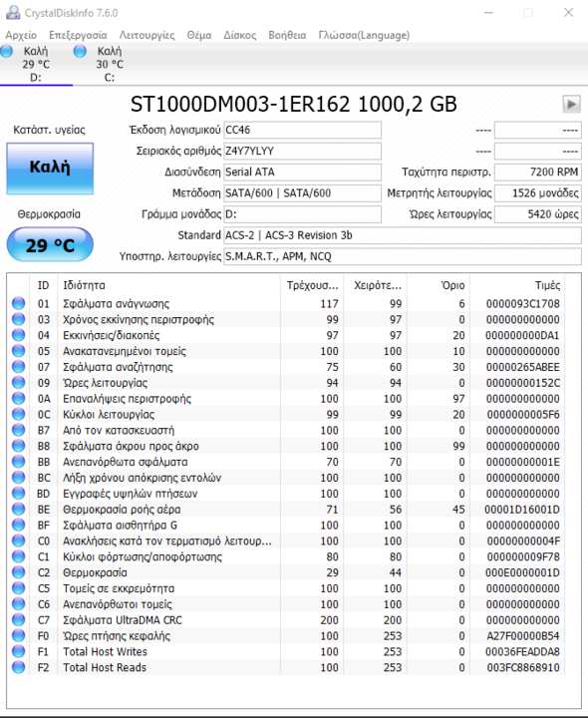Open the Δίσκος menu
This screenshot has width=588, height=718.
(240, 35)
